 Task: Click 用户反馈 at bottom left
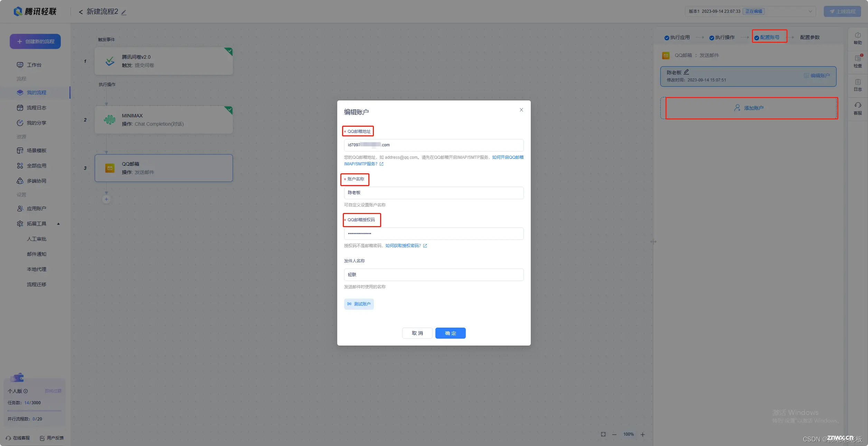click(x=52, y=438)
